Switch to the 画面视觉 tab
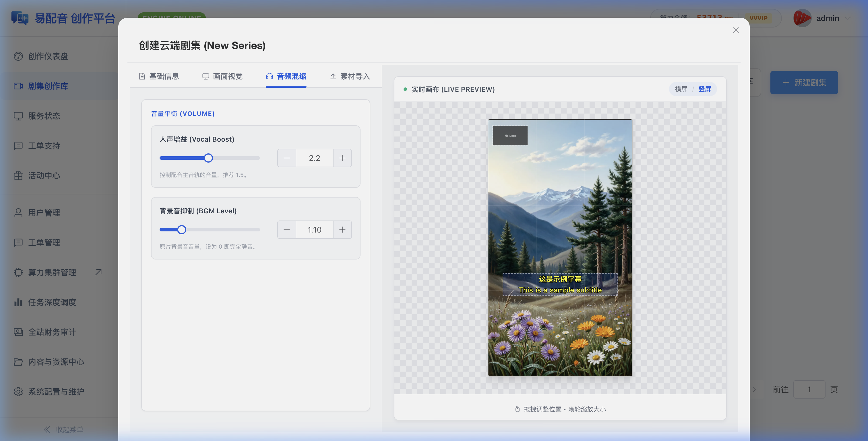This screenshot has width=868, height=441. click(222, 77)
